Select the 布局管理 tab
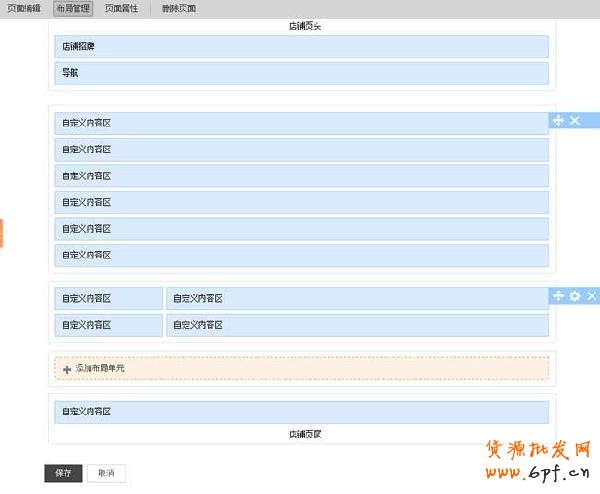 pos(73,8)
